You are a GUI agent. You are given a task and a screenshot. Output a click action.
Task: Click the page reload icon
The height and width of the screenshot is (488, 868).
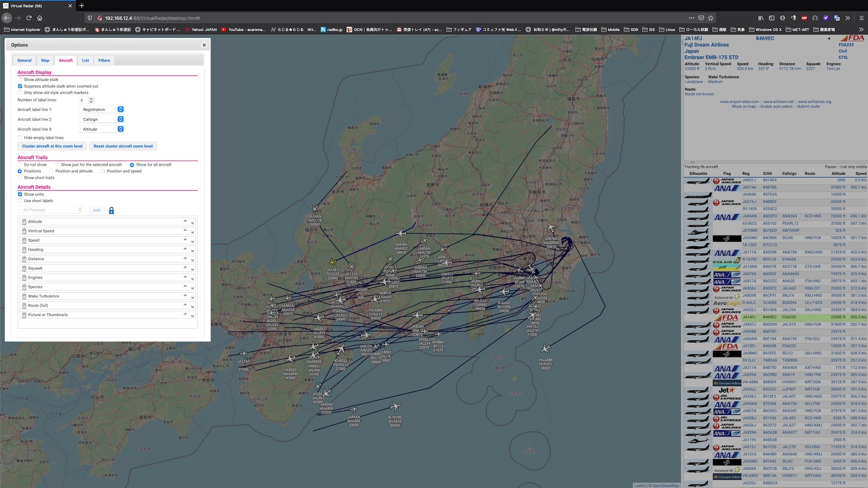pyautogui.click(x=28, y=18)
